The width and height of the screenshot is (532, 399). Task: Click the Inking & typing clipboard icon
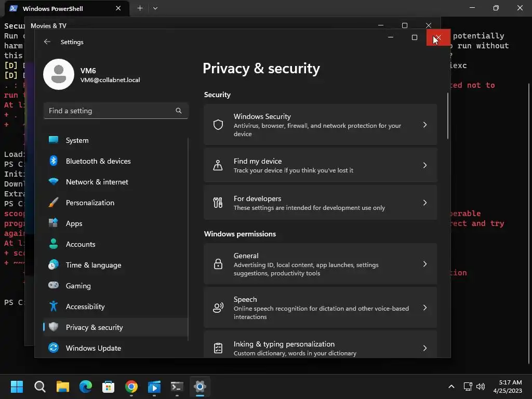pos(218,348)
